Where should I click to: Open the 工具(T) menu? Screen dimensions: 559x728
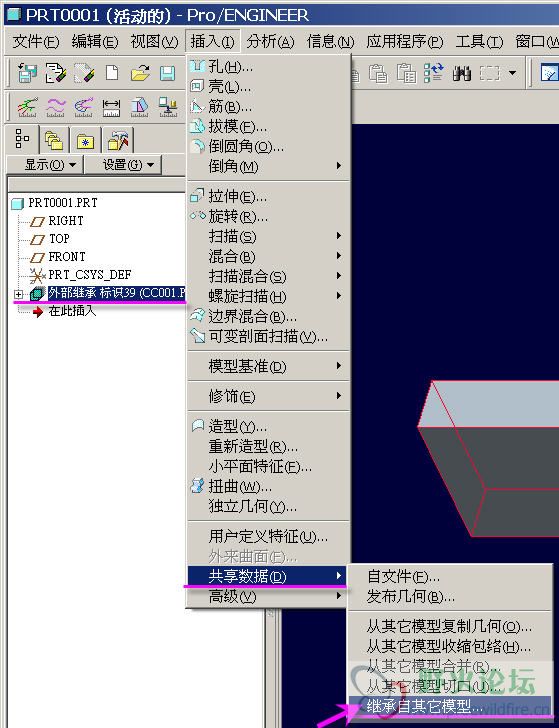[479, 42]
